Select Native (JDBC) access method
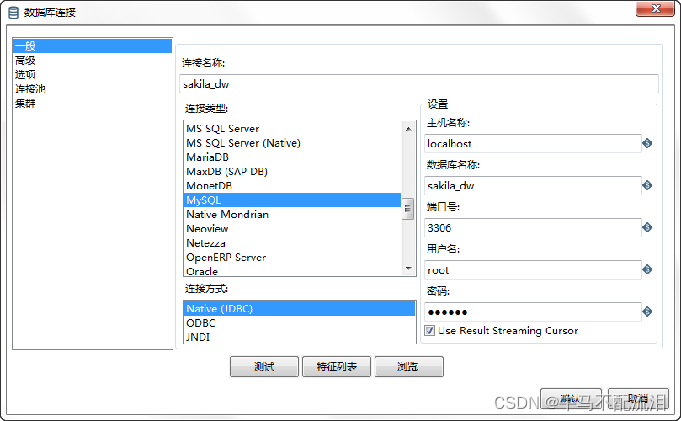The image size is (681, 421). [x=299, y=308]
